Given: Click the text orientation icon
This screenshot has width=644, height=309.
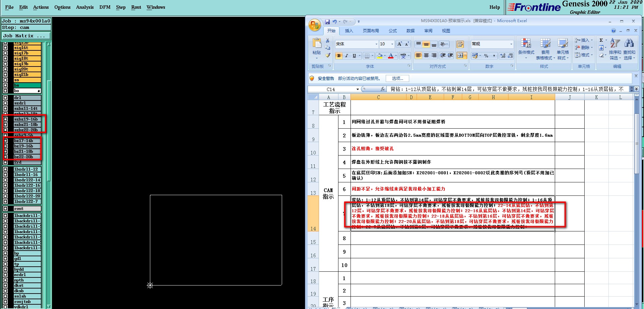Looking at the screenshot, I should (443, 44).
